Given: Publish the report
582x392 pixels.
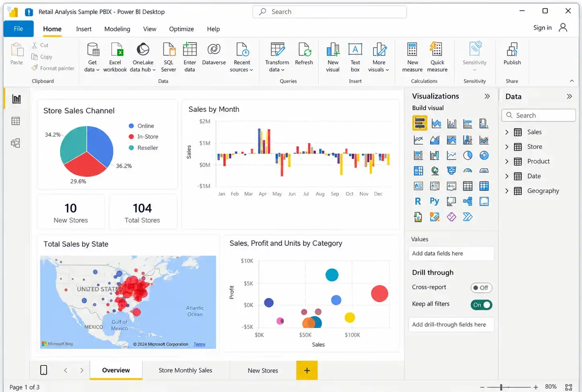Looking at the screenshot, I should [x=512, y=54].
